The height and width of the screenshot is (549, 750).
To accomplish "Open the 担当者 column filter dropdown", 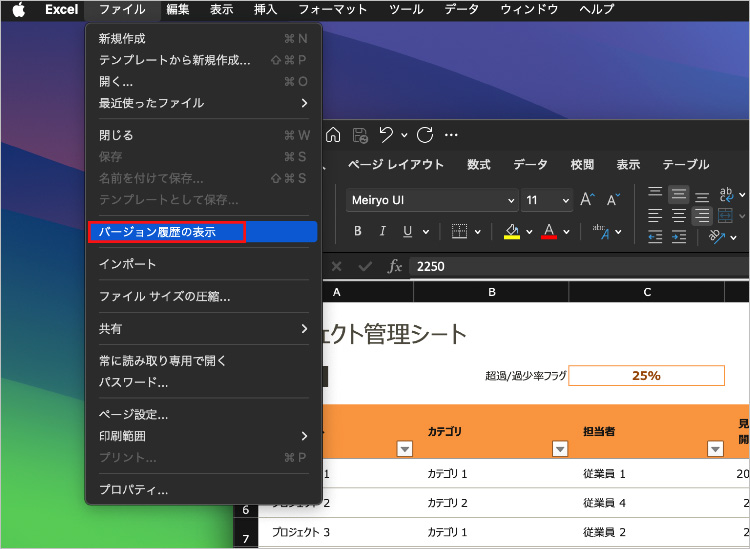I will tap(715, 449).
